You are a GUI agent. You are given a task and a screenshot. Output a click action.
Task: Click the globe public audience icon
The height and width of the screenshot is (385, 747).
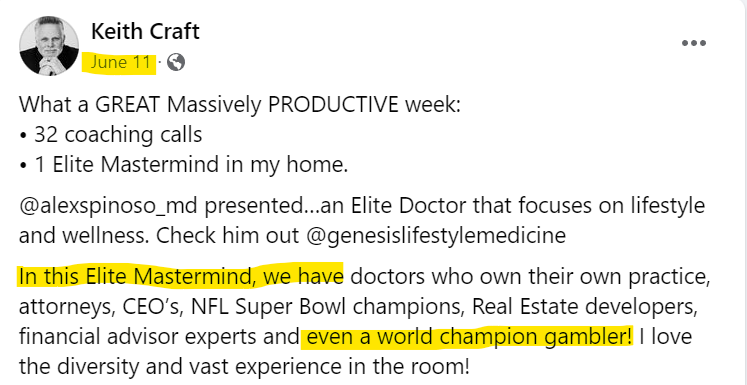pyautogui.click(x=176, y=62)
